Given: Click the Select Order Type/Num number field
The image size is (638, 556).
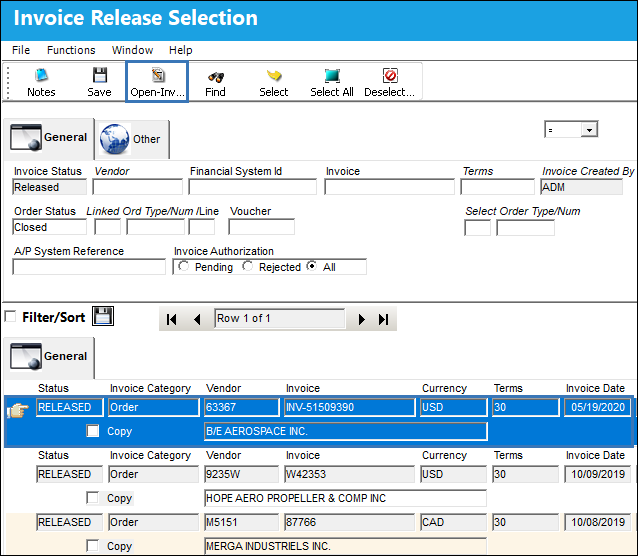Looking at the screenshot, I should [525, 228].
